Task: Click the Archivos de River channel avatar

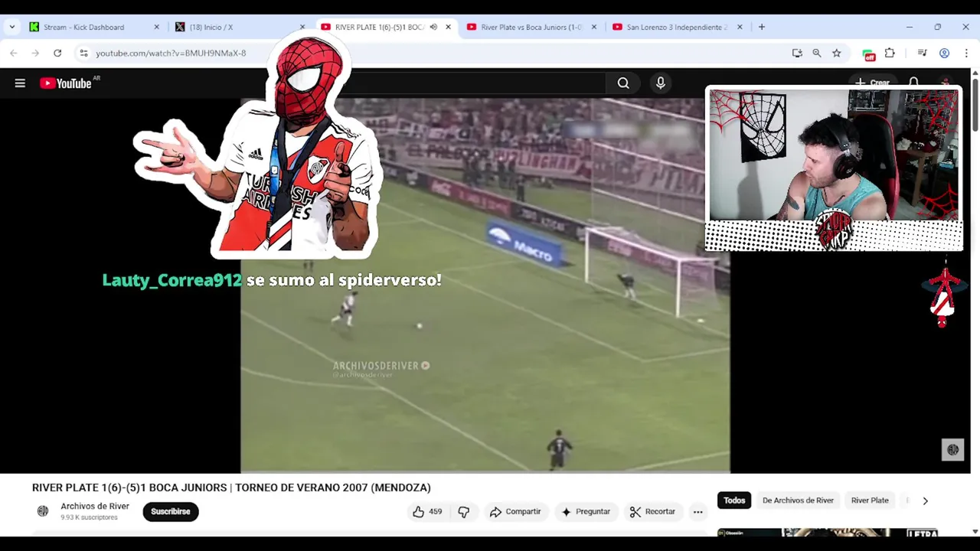Action: [x=43, y=511]
